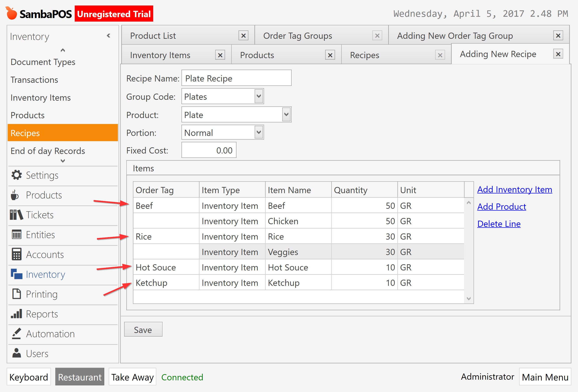This screenshot has width=578, height=392.
Task: Collapse the Inventory sidebar panel arrow
Action: [108, 36]
